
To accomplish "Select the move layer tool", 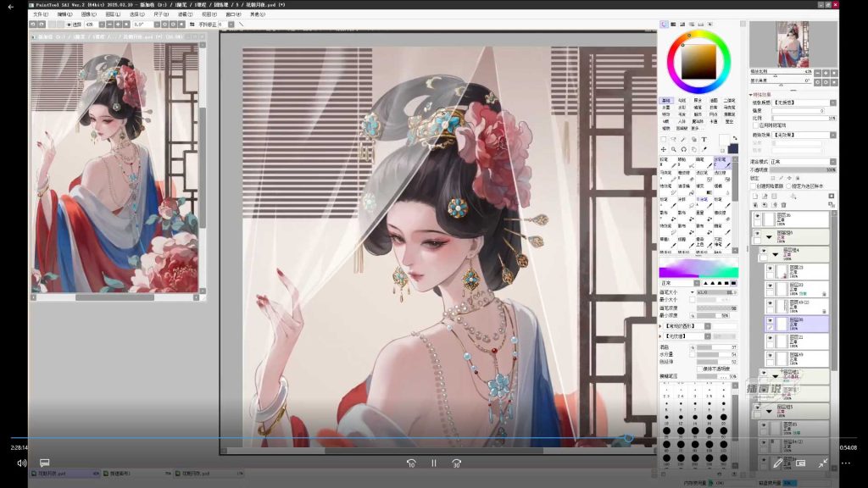I will (664, 149).
